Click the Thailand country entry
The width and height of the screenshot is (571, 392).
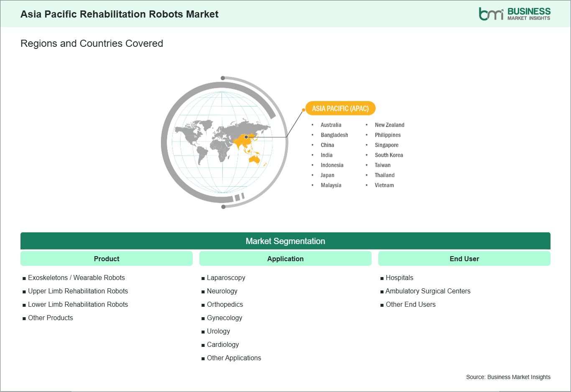(385, 175)
